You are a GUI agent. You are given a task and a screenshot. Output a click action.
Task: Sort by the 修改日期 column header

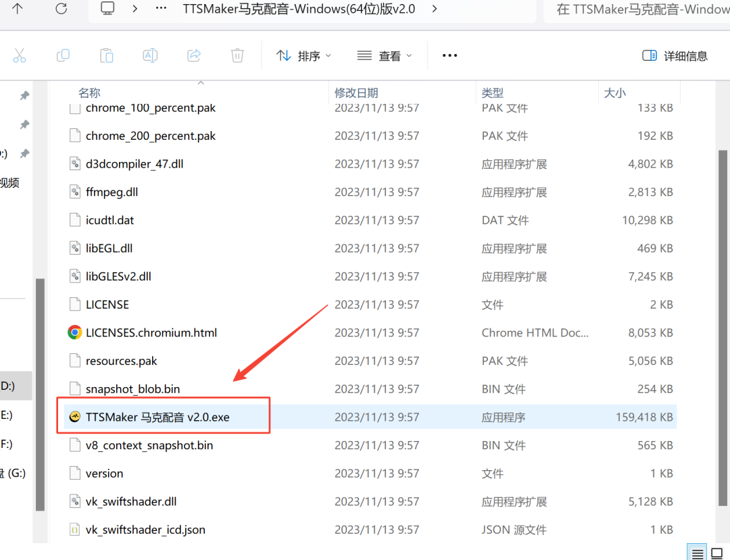356,93
